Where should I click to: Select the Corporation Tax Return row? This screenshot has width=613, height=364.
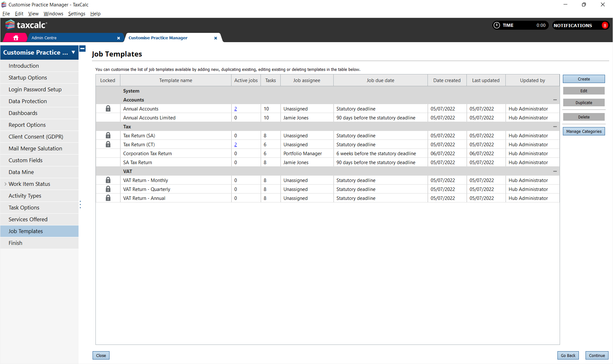coord(148,154)
